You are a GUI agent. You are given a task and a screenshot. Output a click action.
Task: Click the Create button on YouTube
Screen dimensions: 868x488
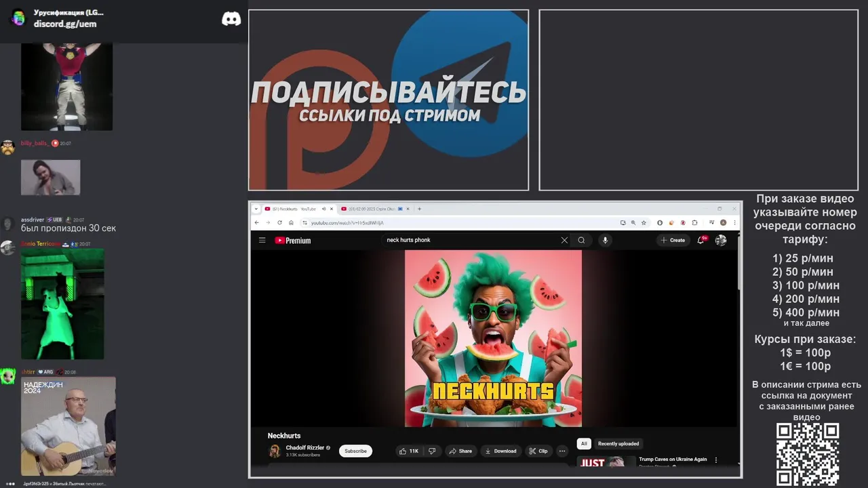673,240
